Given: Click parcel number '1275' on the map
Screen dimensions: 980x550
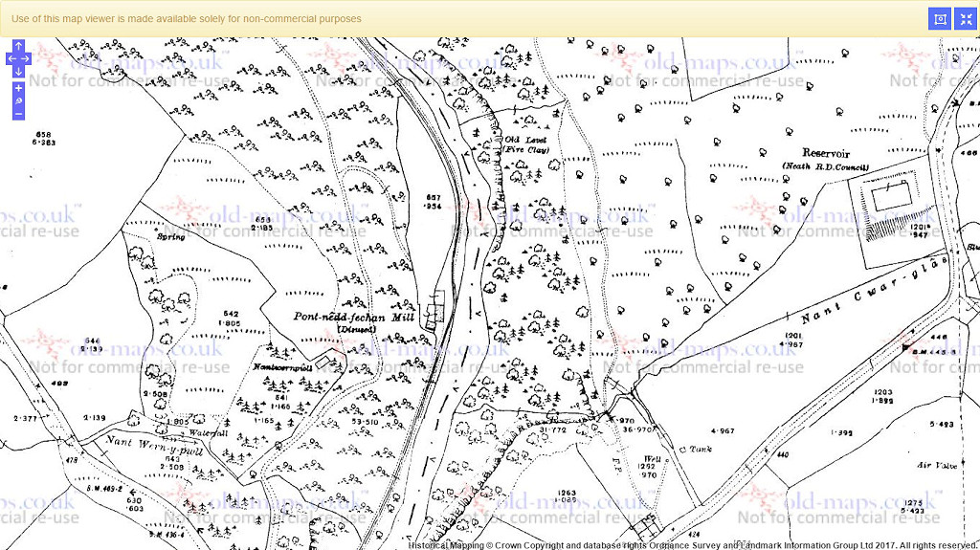Looking at the screenshot, I should (913, 502).
